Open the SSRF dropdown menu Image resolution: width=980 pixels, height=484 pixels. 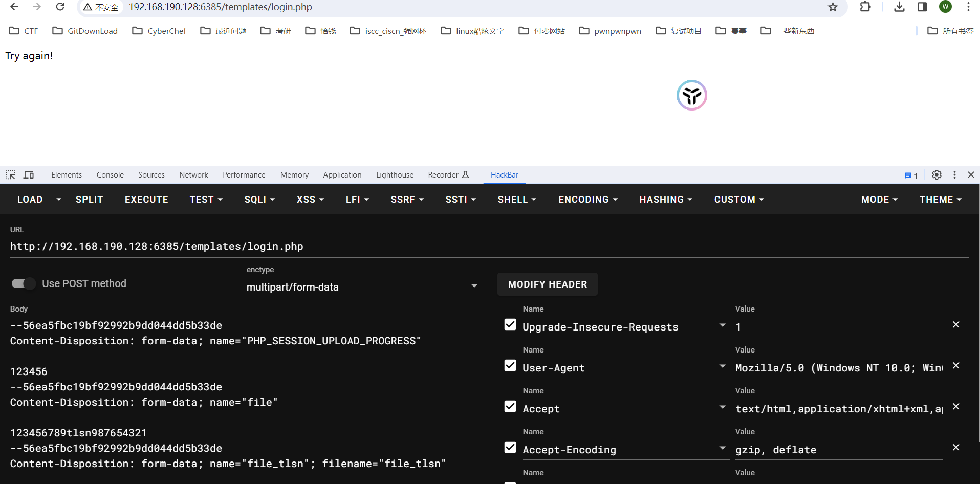(x=407, y=200)
